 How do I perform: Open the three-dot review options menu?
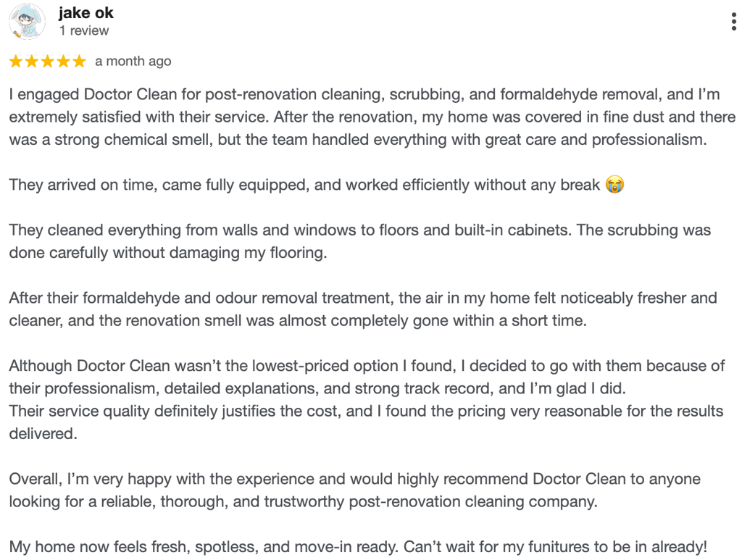click(x=734, y=22)
